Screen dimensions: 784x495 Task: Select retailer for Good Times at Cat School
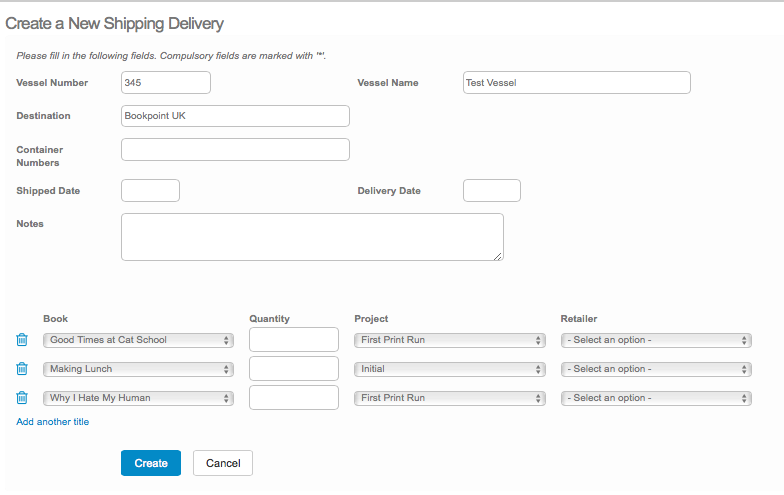coord(656,340)
